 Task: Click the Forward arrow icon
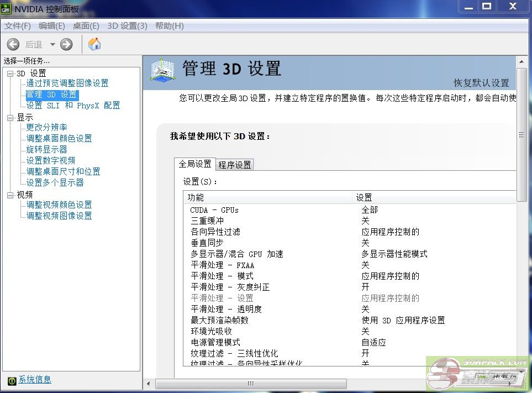pos(66,44)
